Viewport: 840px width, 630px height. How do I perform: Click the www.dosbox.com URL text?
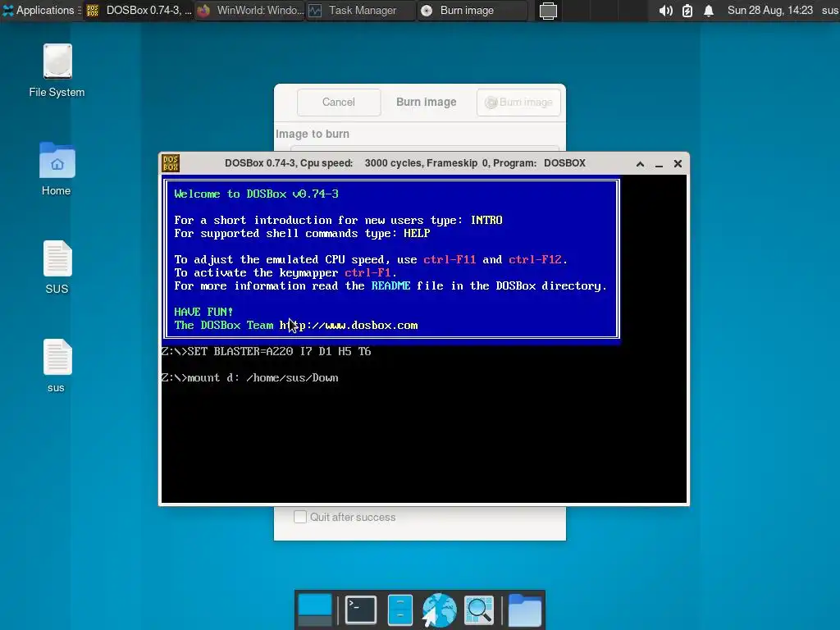(x=348, y=325)
